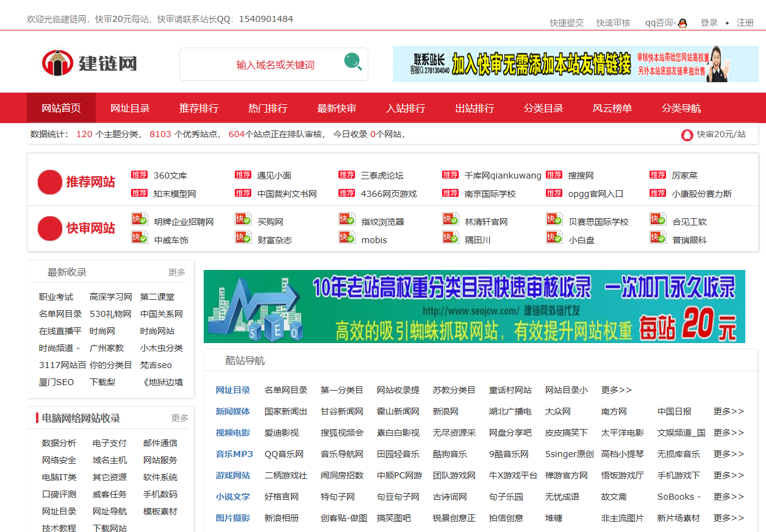The width and height of the screenshot is (766, 532).
Task: Click the 推荐 badge beside 南京国际学校
Action: click(450, 193)
